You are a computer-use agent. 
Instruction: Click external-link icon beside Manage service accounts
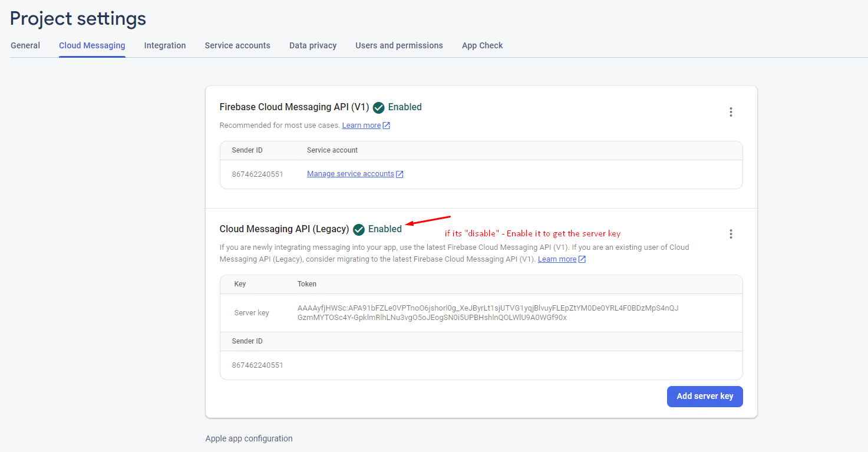pos(400,174)
